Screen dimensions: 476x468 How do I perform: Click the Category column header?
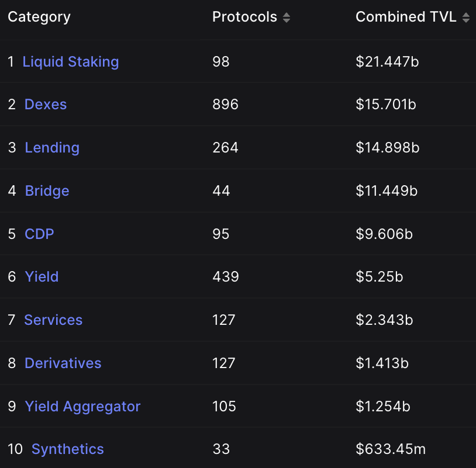click(x=39, y=17)
